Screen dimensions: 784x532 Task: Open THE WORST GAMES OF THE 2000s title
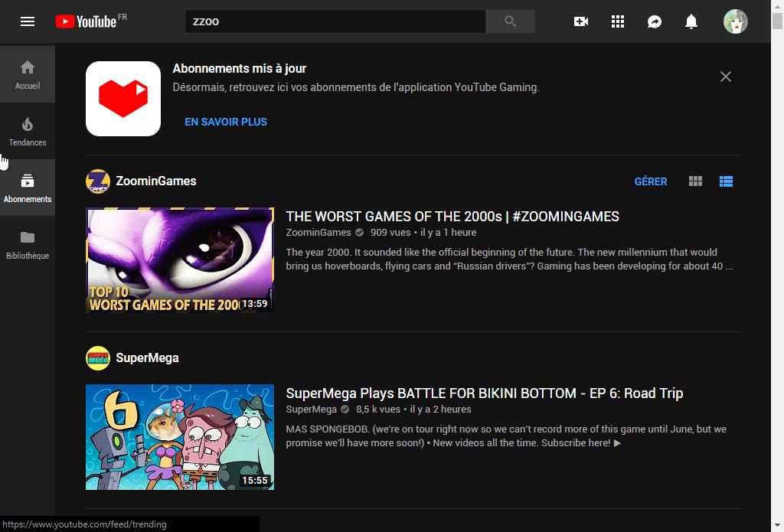tap(452, 217)
